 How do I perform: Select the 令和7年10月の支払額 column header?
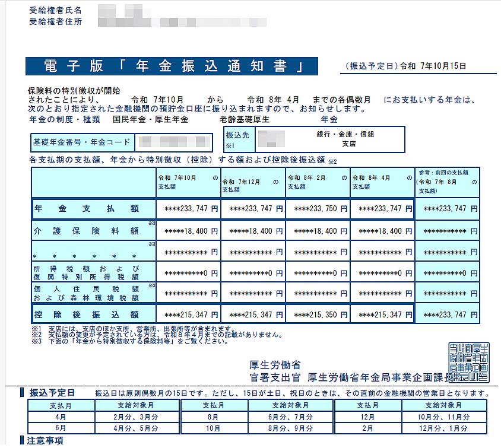point(188,182)
